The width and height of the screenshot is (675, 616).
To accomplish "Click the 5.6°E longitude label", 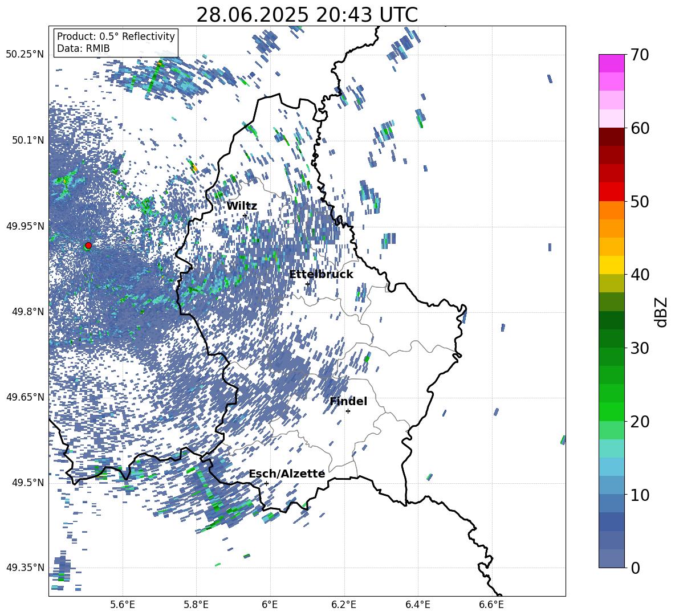I will 123,605.
